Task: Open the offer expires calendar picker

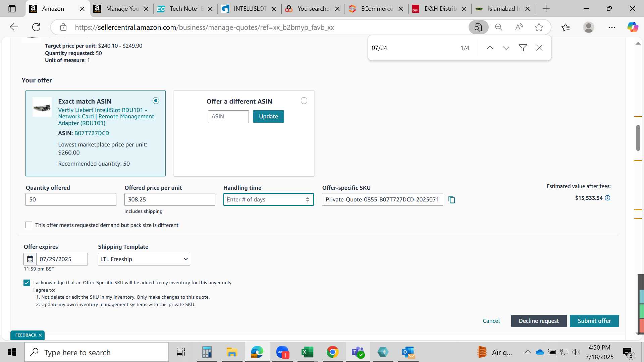Action: click(30, 259)
